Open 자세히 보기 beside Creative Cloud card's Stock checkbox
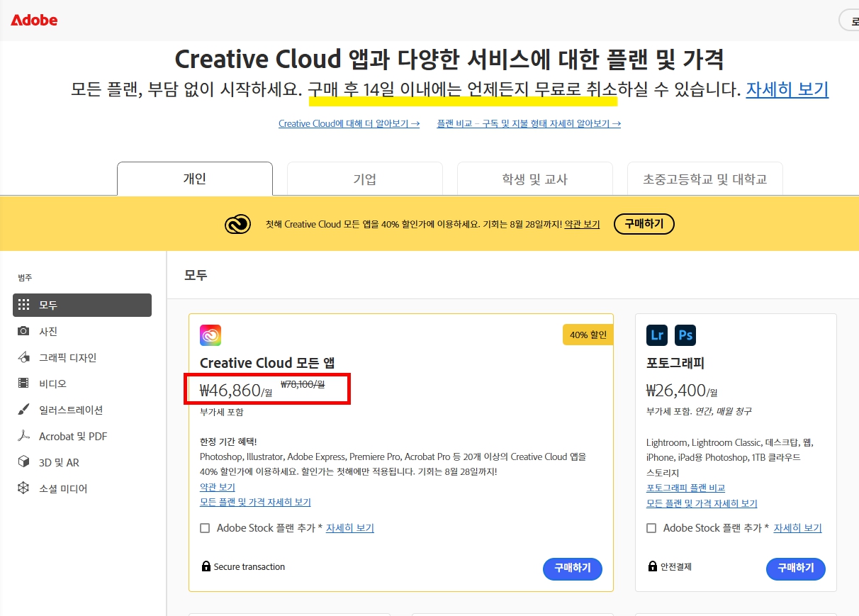The height and width of the screenshot is (616, 859). (350, 528)
